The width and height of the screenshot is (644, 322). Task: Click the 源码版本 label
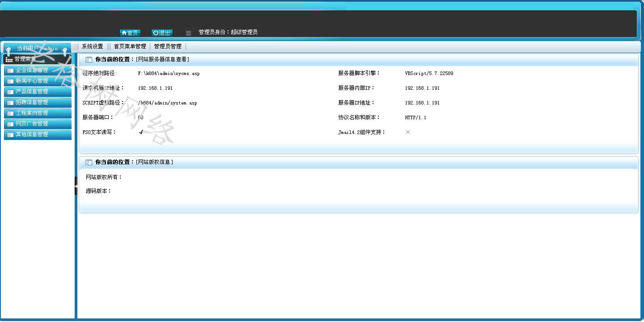click(x=98, y=191)
